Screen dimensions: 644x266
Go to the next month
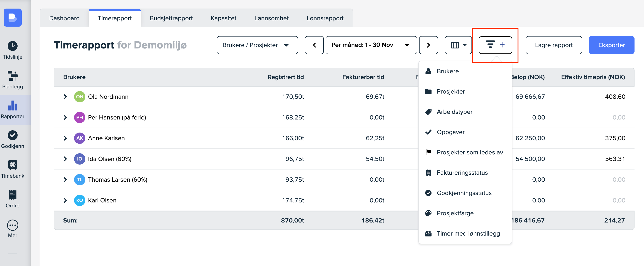[428, 45]
